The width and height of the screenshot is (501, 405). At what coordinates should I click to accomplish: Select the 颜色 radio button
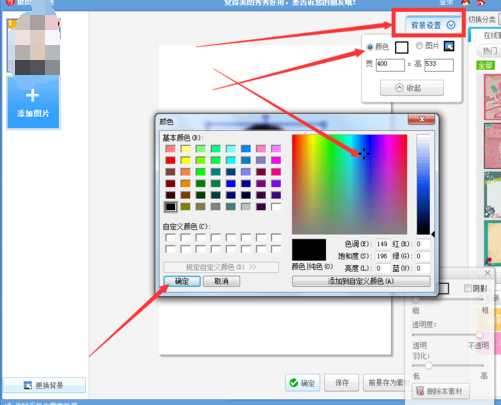coord(370,47)
